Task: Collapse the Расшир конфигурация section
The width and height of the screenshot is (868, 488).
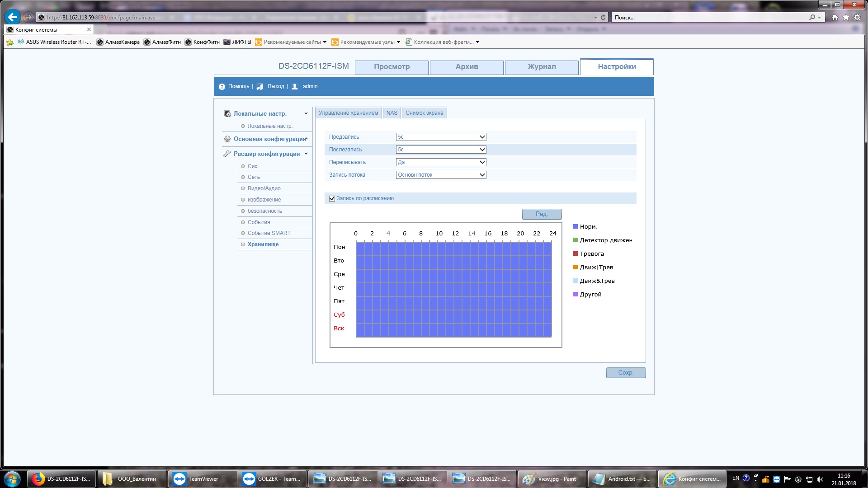Action: point(306,154)
